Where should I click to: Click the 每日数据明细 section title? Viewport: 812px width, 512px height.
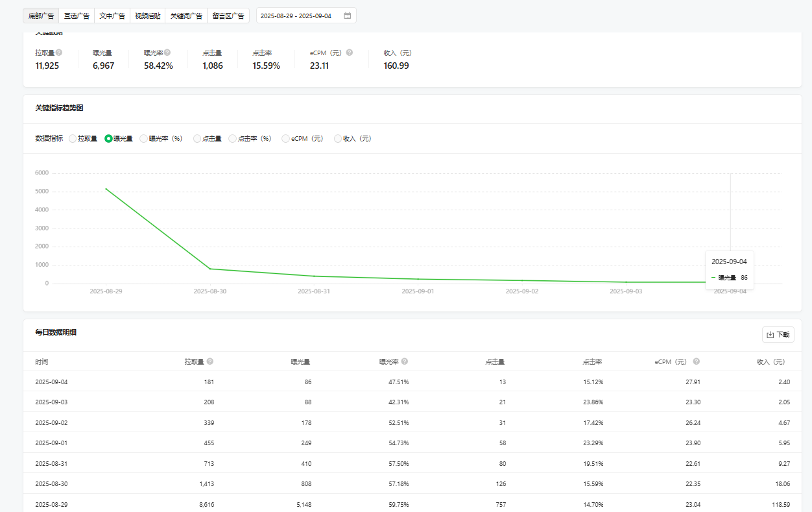[x=56, y=332]
